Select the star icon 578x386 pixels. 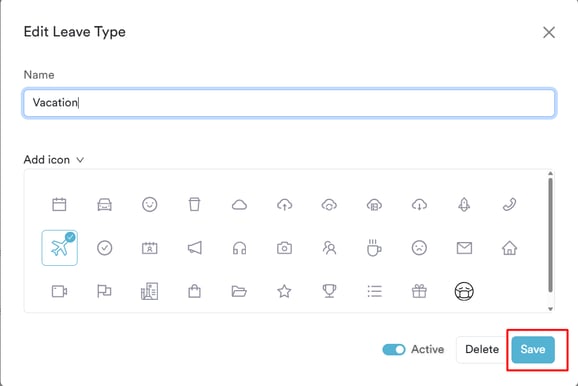285,291
